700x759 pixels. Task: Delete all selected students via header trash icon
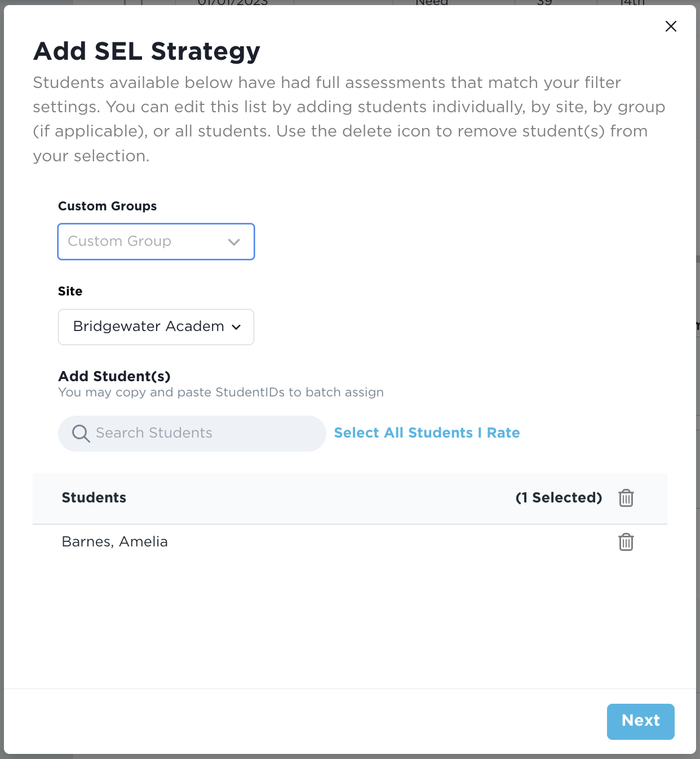pyautogui.click(x=626, y=498)
